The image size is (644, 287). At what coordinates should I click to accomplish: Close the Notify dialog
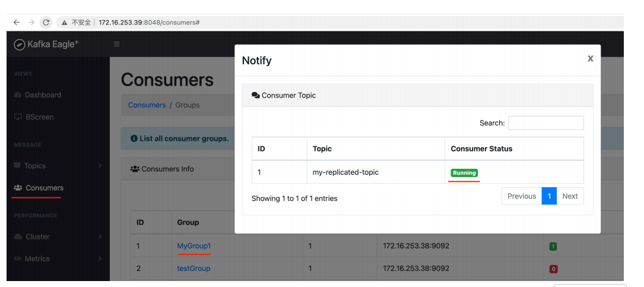pyautogui.click(x=590, y=58)
